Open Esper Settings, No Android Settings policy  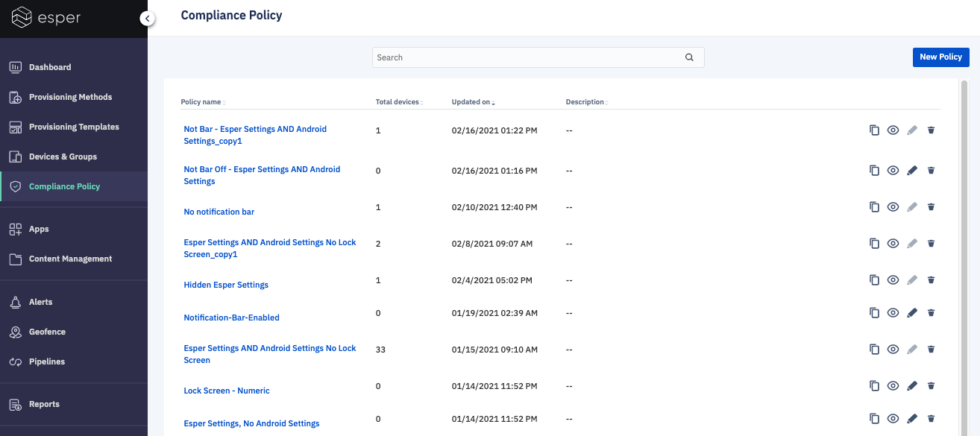(x=251, y=423)
